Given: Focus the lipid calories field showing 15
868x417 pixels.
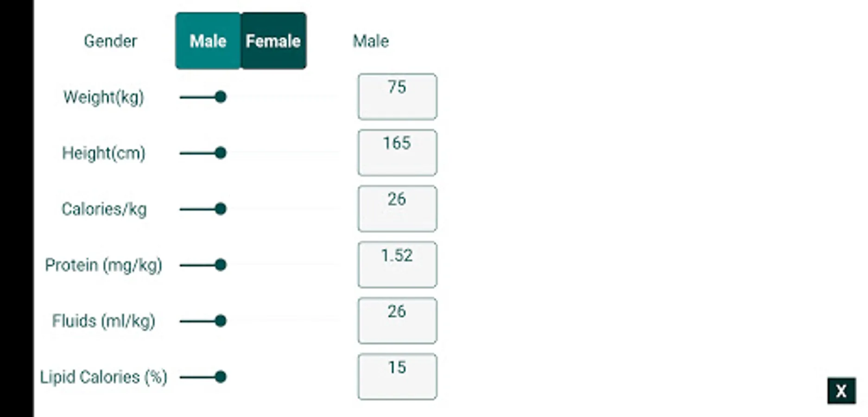Looking at the screenshot, I should pos(397,377).
